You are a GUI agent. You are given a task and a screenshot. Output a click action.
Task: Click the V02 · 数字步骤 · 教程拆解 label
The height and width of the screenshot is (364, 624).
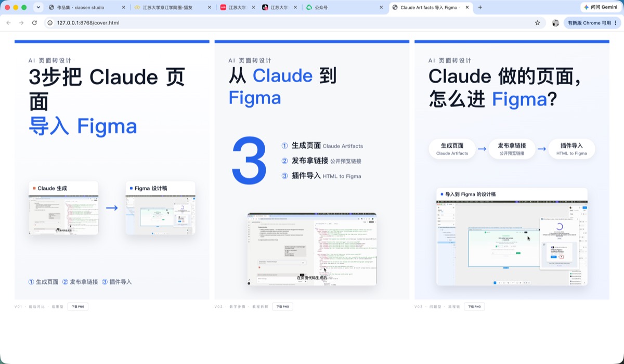click(241, 307)
